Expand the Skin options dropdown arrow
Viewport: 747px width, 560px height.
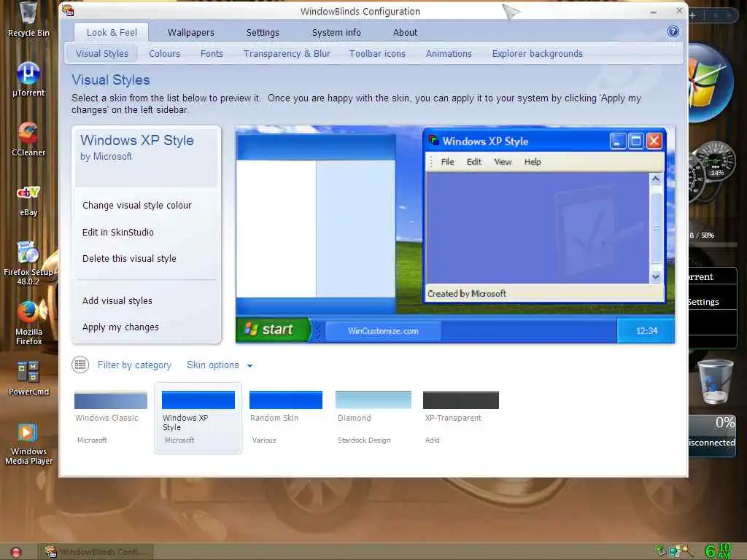click(249, 366)
